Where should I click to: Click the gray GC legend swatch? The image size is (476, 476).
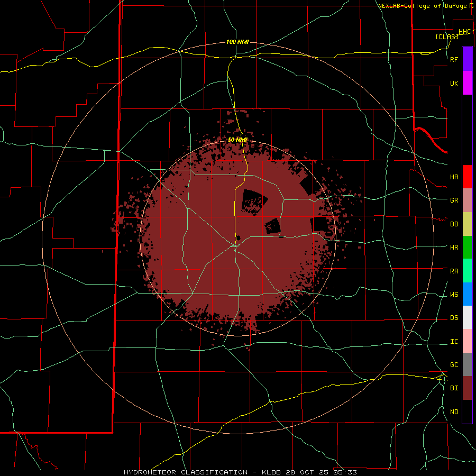click(x=467, y=364)
